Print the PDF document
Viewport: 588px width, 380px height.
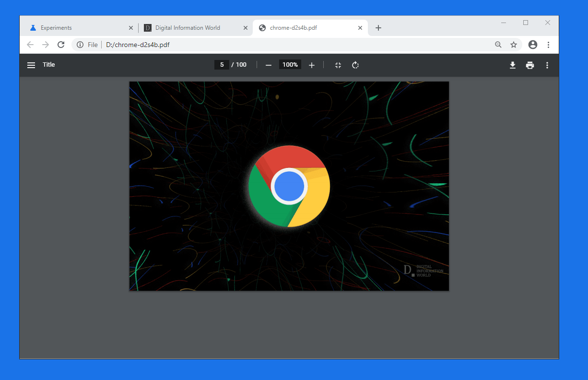[x=530, y=65]
